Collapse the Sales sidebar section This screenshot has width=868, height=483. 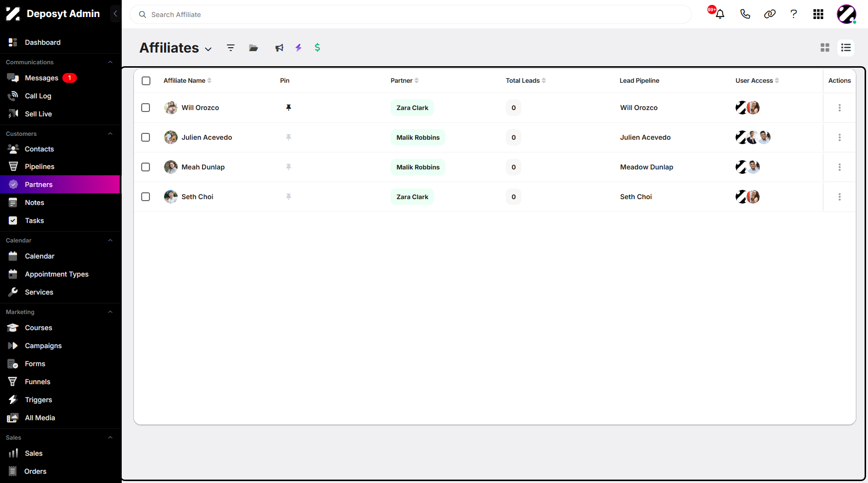(111, 438)
